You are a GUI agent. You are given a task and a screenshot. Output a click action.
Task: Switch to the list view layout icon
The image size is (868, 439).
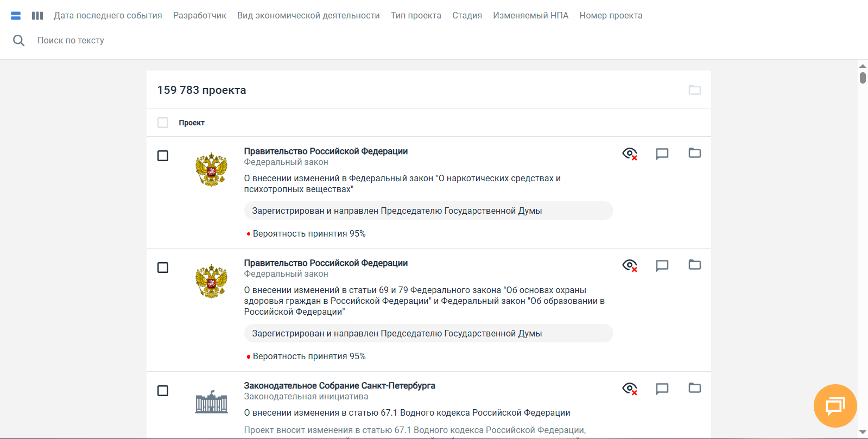point(16,16)
